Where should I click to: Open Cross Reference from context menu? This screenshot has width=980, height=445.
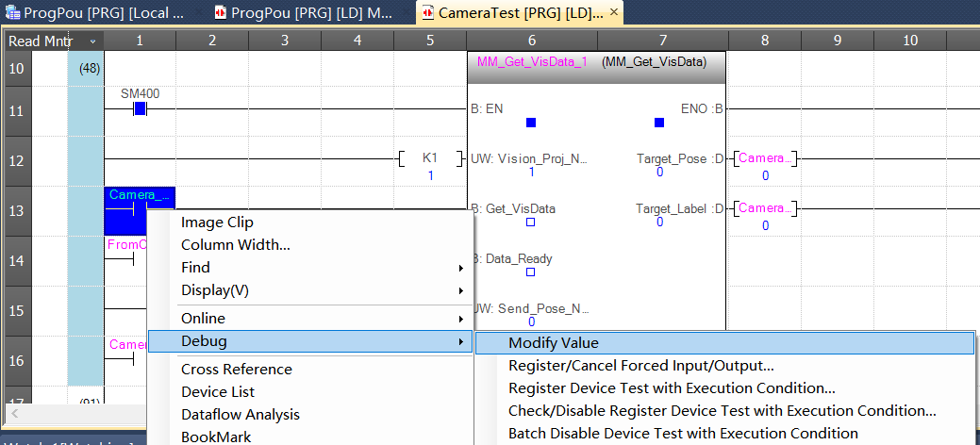pos(237,370)
